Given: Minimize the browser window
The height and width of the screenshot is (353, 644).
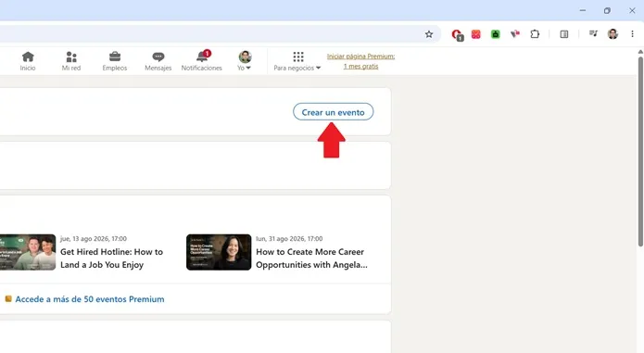Looking at the screenshot, I should pyautogui.click(x=583, y=11).
